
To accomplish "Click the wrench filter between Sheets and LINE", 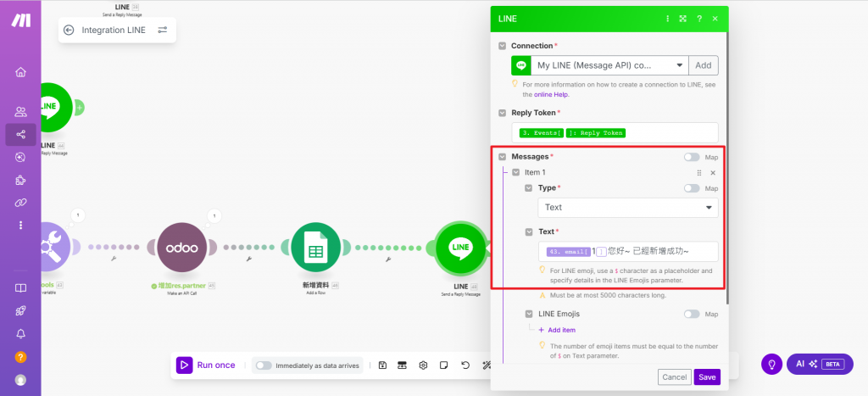I will tap(387, 259).
